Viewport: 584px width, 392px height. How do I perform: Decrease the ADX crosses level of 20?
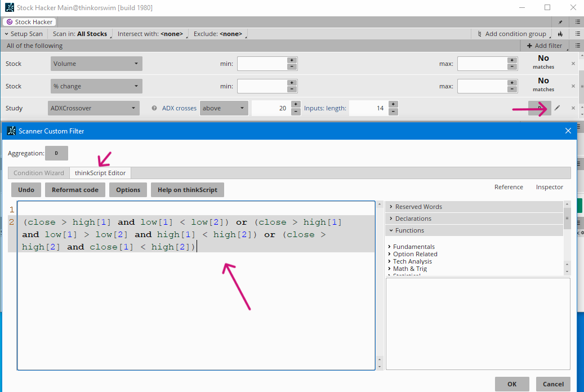[296, 112]
